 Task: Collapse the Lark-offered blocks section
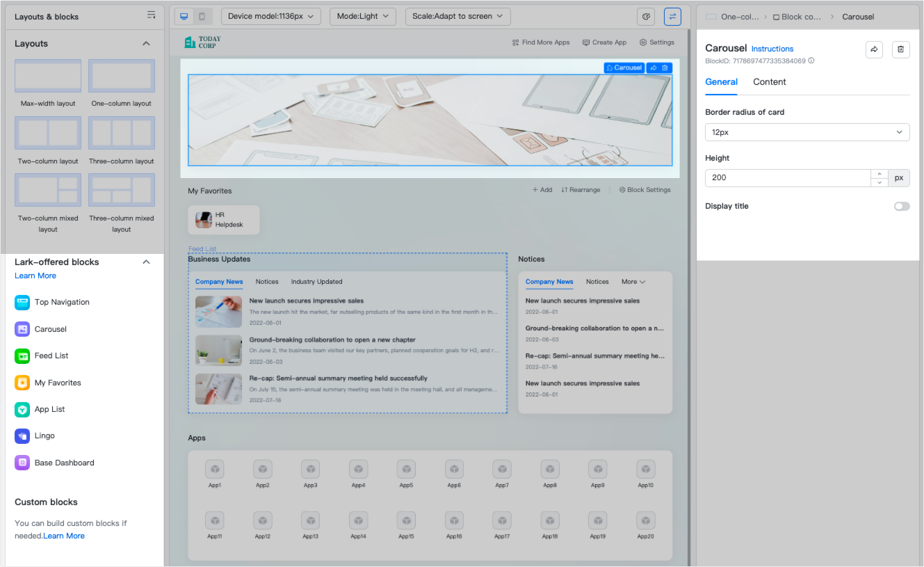(146, 262)
